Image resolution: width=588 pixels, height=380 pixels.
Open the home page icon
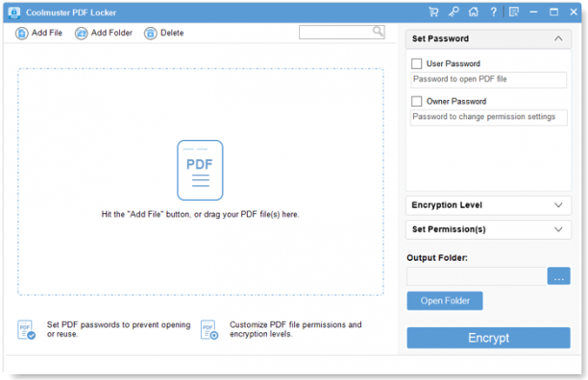click(x=474, y=12)
